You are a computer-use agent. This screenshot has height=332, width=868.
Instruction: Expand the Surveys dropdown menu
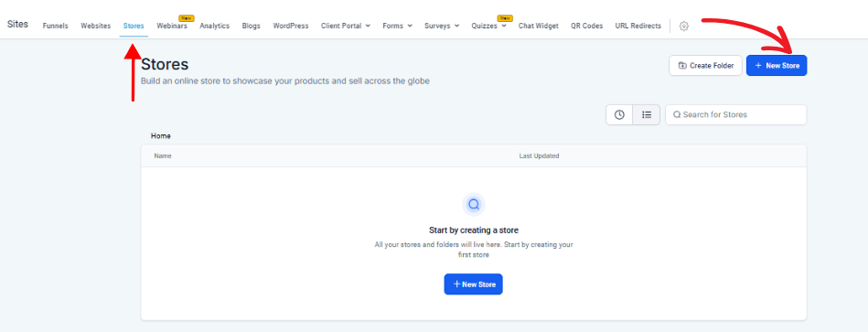(442, 26)
